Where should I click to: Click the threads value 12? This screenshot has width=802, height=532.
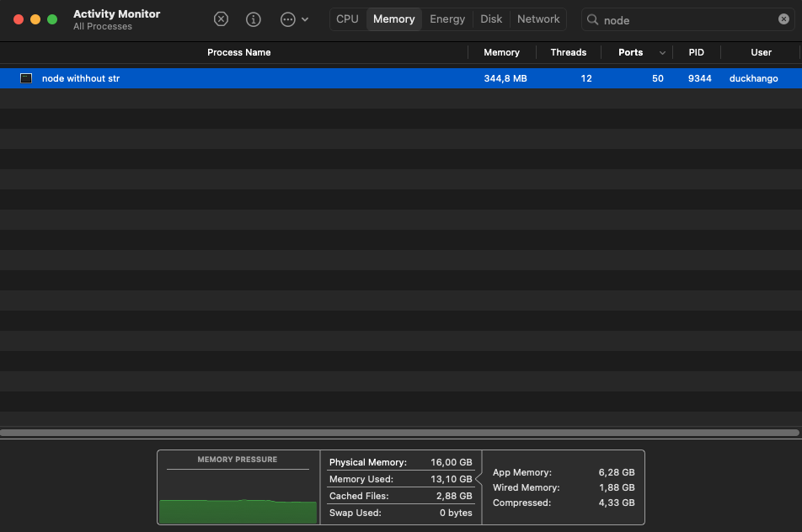click(586, 78)
